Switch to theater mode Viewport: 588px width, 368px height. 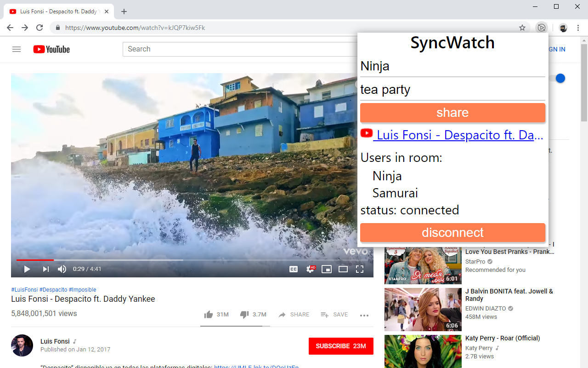[x=343, y=269]
